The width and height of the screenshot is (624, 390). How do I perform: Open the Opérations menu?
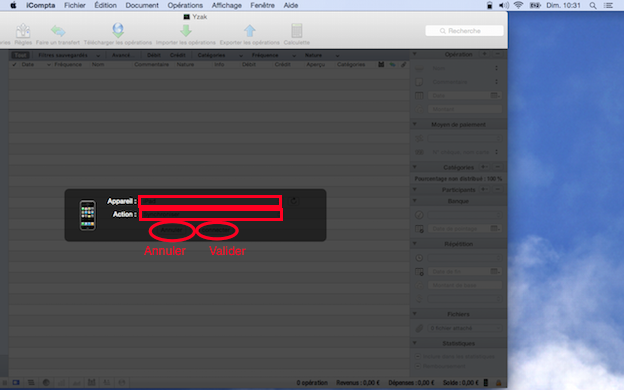pyautogui.click(x=185, y=5)
